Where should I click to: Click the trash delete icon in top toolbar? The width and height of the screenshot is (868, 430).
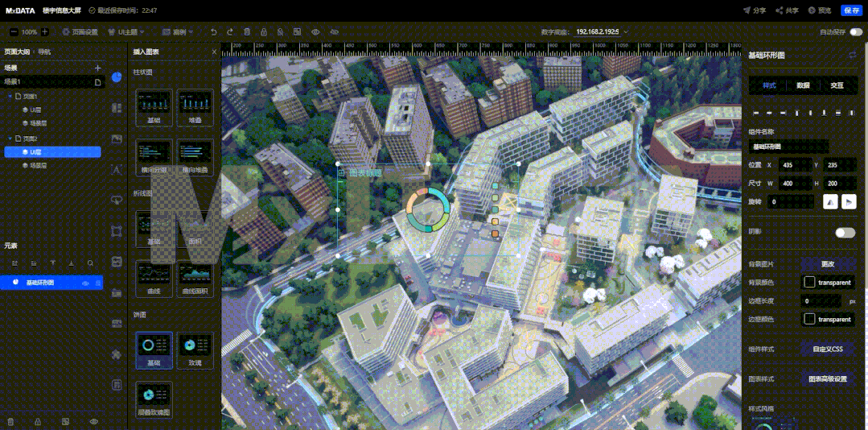click(246, 32)
